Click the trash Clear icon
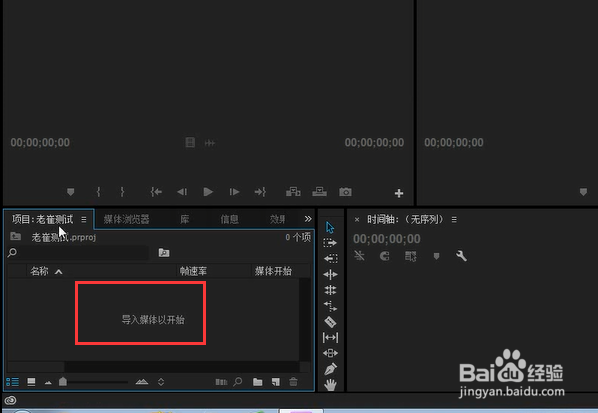Viewport: 598px width, 413px height. (293, 381)
